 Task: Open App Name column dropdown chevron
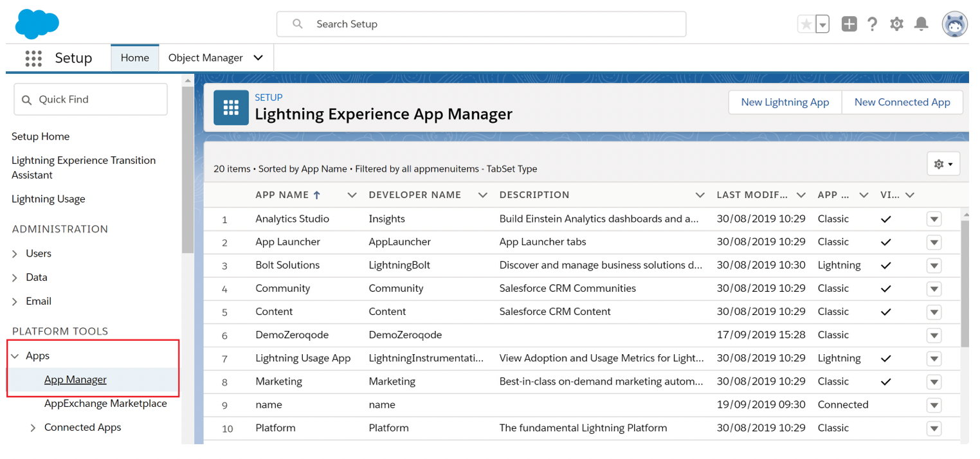pyautogui.click(x=352, y=195)
